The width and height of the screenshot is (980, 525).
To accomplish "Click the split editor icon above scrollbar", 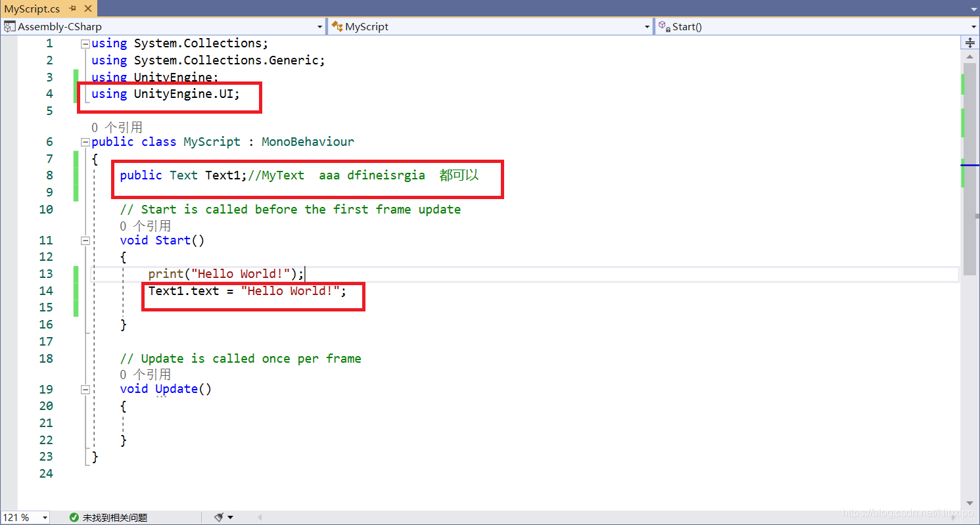I will [x=970, y=43].
